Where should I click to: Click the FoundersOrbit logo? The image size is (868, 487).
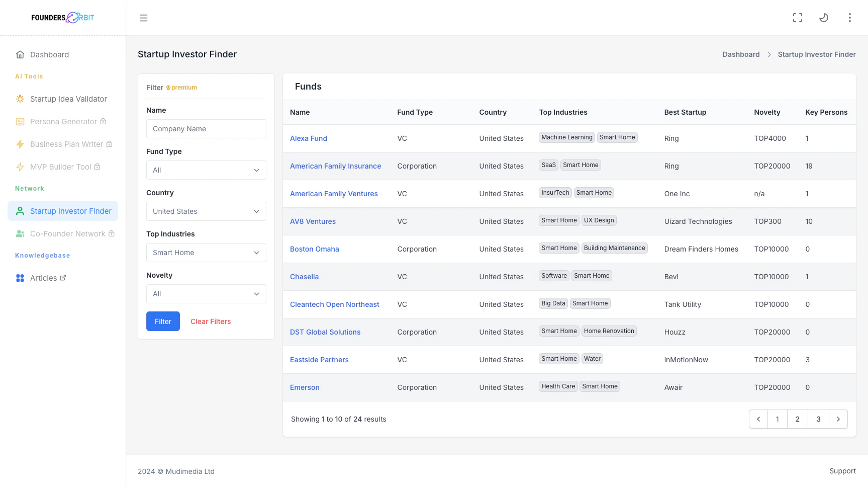click(62, 17)
